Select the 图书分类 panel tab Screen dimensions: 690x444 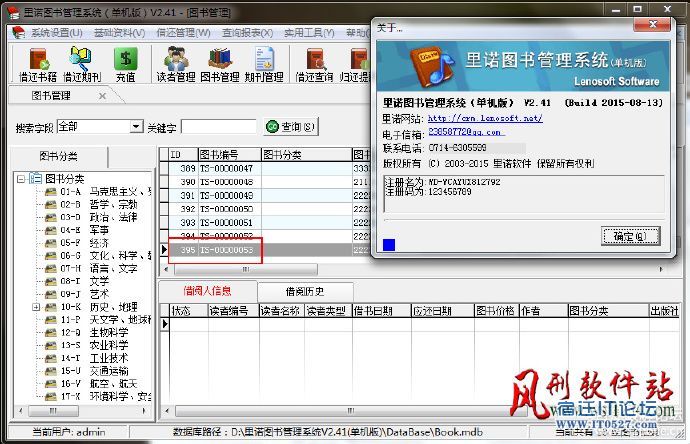click(x=58, y=156)
